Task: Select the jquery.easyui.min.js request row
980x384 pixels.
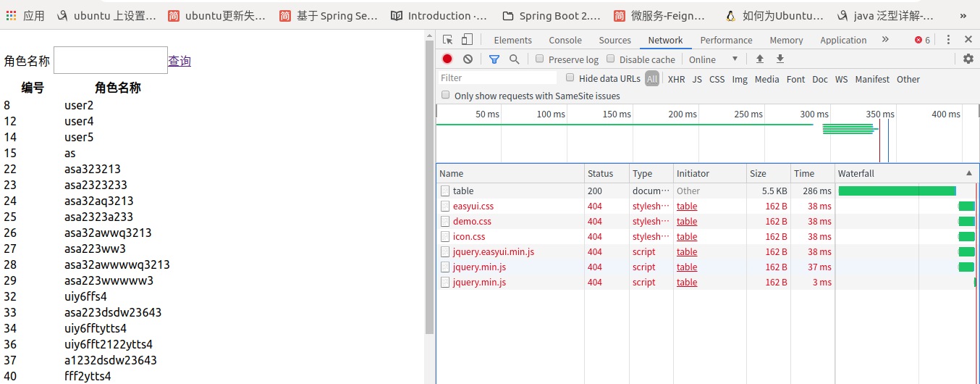Action: [x=707, y=251]
